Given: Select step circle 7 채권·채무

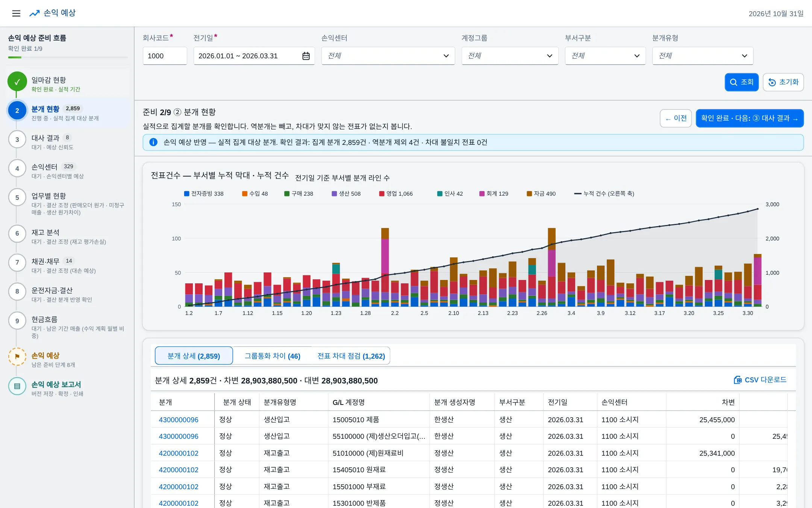Looking at the screenshot, I should click(17, 263).
